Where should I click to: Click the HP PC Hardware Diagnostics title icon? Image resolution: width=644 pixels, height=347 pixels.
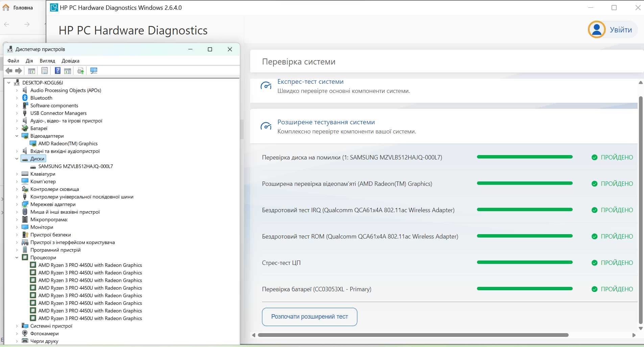pyautogui.click(x=54, y=7)
